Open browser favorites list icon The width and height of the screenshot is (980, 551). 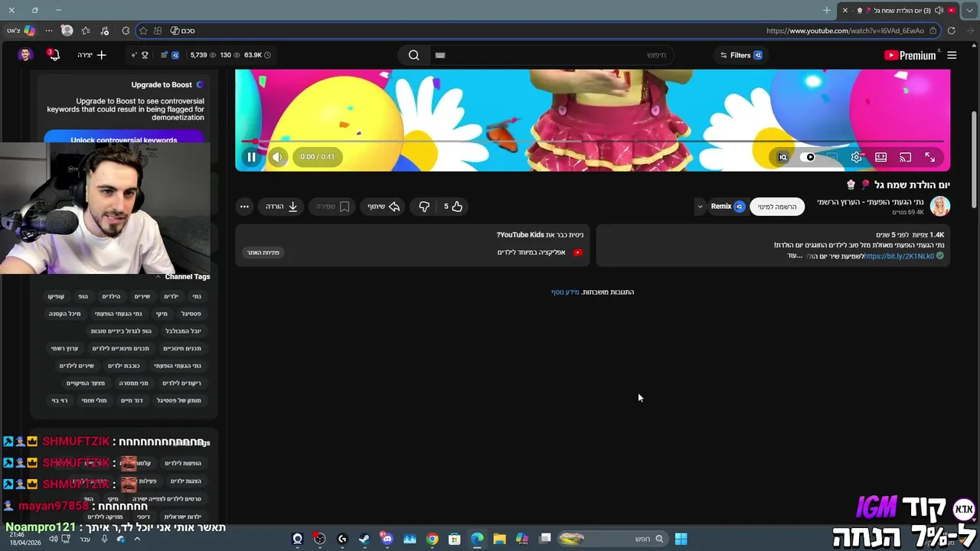tap(86, 31)
